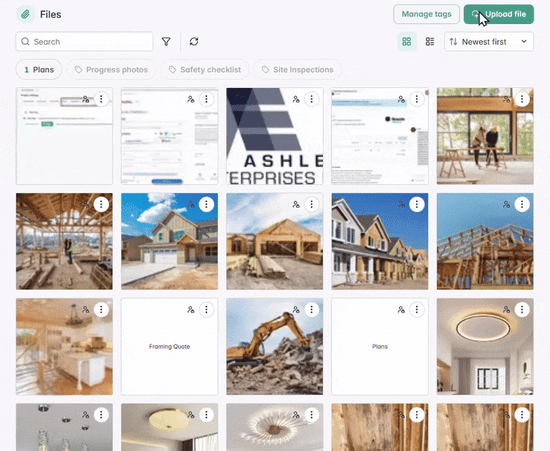Open the kitchen interior photo thumbnail
Viewport: 550px width, 451px height.
(64, 346)
